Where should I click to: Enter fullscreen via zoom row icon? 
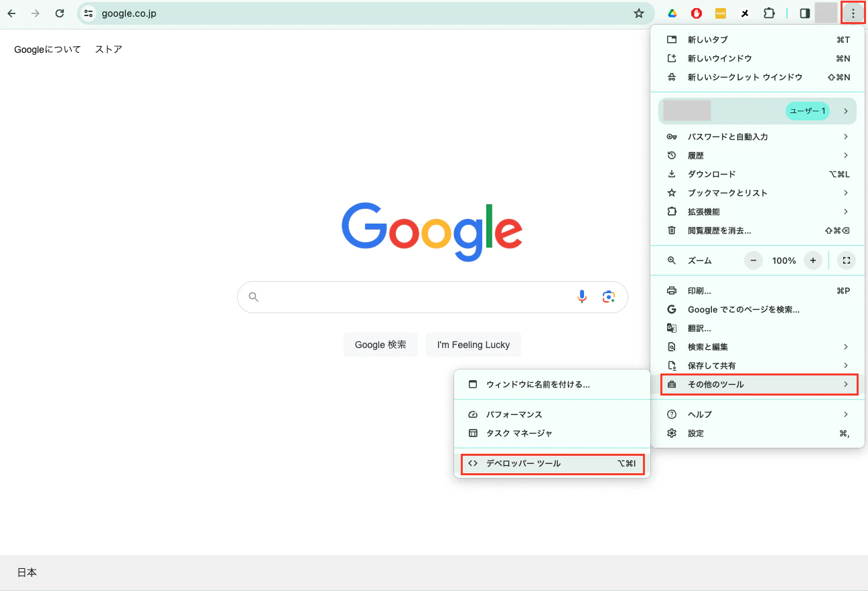847,260
